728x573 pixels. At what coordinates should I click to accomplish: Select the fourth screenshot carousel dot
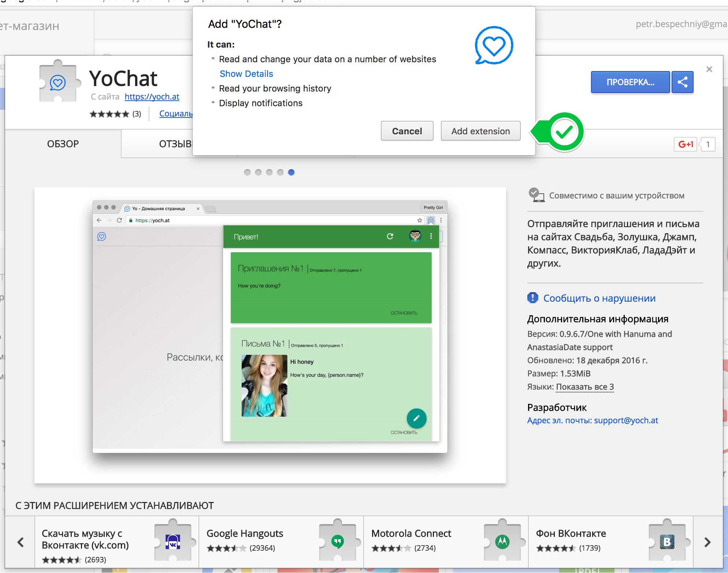coord(280,172)
